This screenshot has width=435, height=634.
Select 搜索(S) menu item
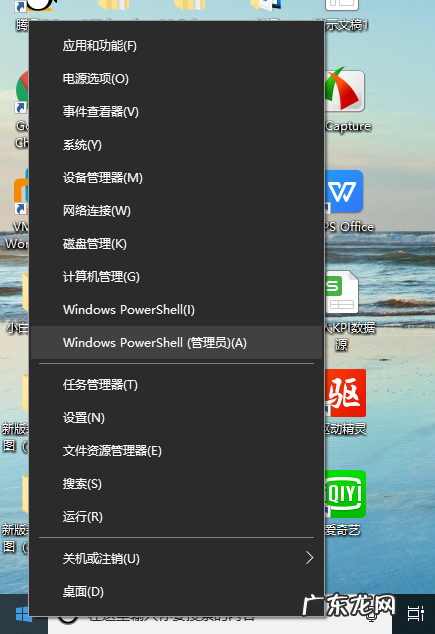pyautogui.click(x=177, y=484)
